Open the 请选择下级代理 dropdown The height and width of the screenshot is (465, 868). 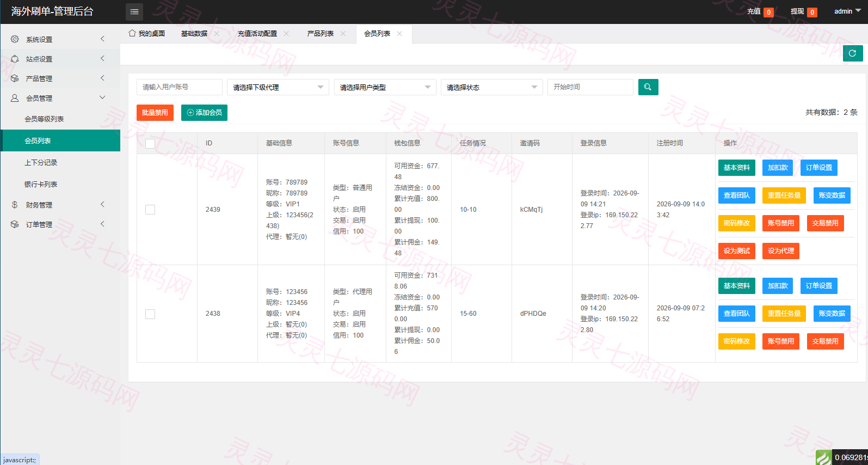click(x=278, y=87)
